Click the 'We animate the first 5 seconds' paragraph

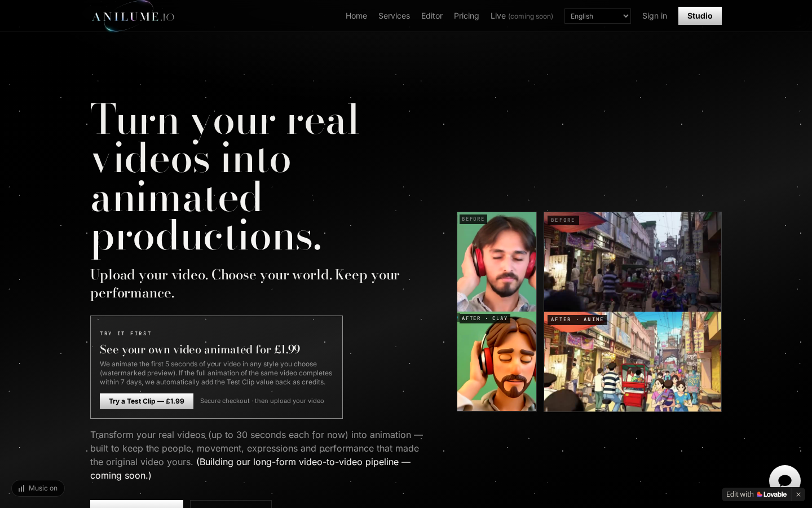point(216,373)
